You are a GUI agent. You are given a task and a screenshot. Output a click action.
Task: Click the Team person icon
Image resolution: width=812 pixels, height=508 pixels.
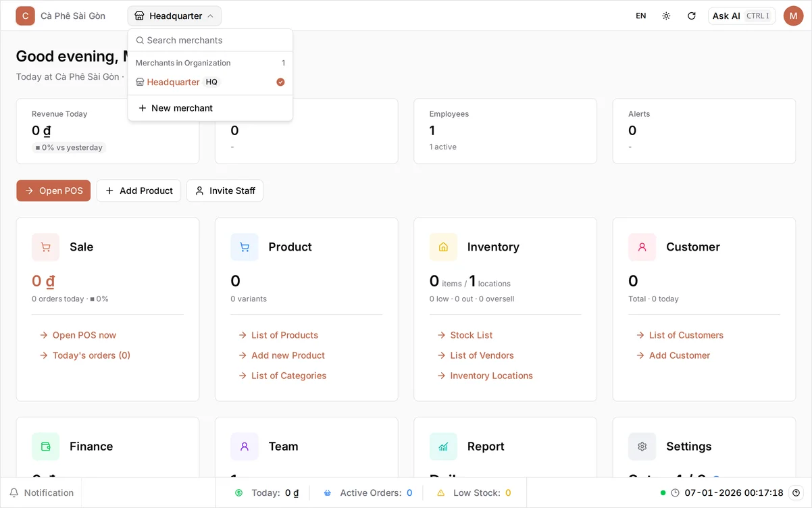click(245, 447)
